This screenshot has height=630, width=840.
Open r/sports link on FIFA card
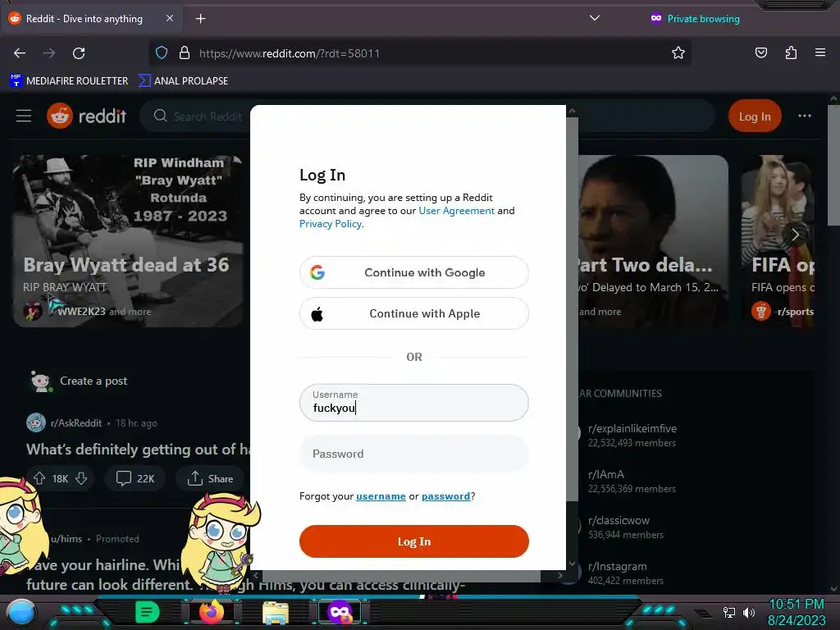point(795,312)
